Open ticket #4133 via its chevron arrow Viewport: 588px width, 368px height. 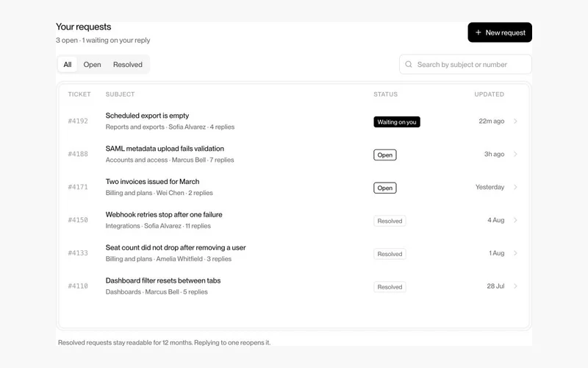point(515,253)
